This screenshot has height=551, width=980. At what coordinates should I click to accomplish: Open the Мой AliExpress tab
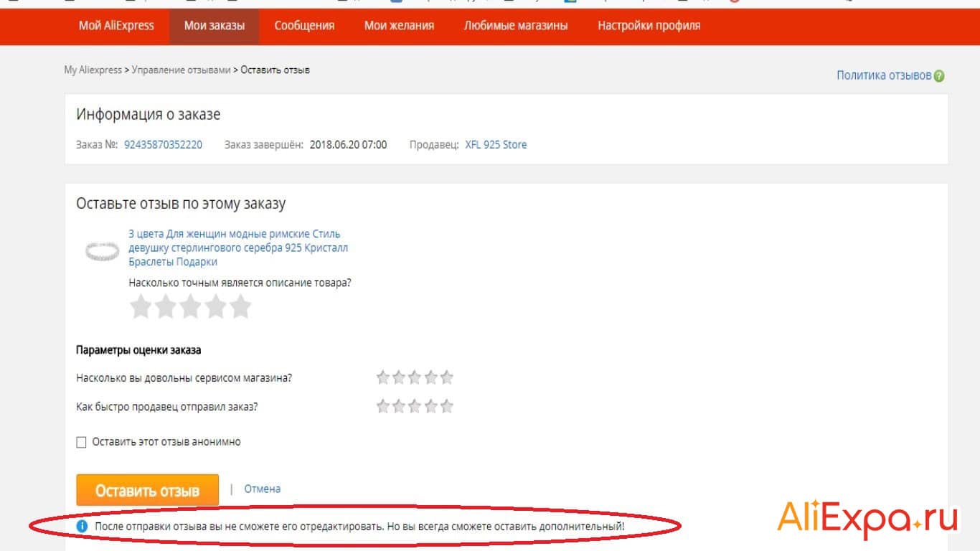click(x=116, y=26)
